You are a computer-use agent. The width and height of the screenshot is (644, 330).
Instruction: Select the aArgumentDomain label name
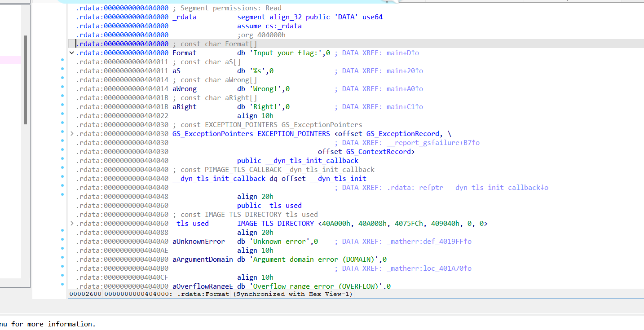click(x=203, y=260)
